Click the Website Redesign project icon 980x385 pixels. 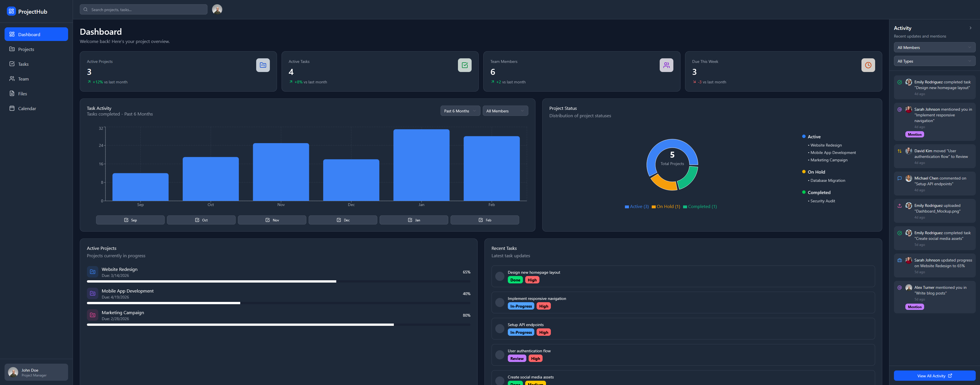click(x=92, y=272)
